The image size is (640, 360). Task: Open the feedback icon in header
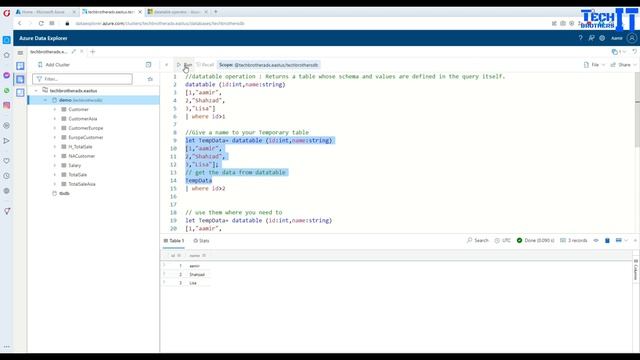pos(591,38)
